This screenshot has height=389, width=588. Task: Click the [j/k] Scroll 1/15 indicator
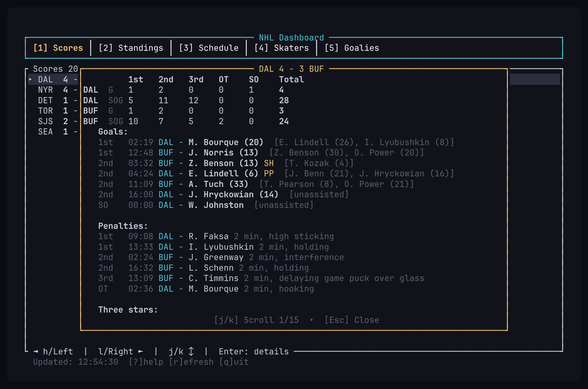(256, 320)
